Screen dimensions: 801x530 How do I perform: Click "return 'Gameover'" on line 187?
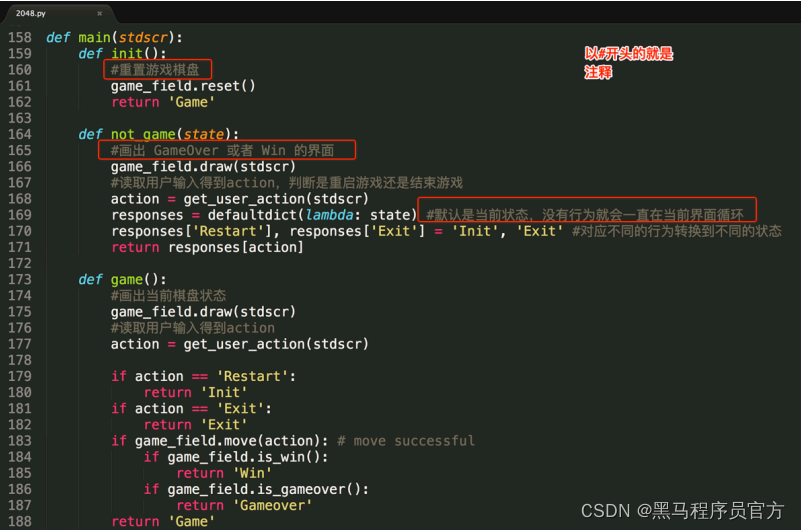[244, 505]
